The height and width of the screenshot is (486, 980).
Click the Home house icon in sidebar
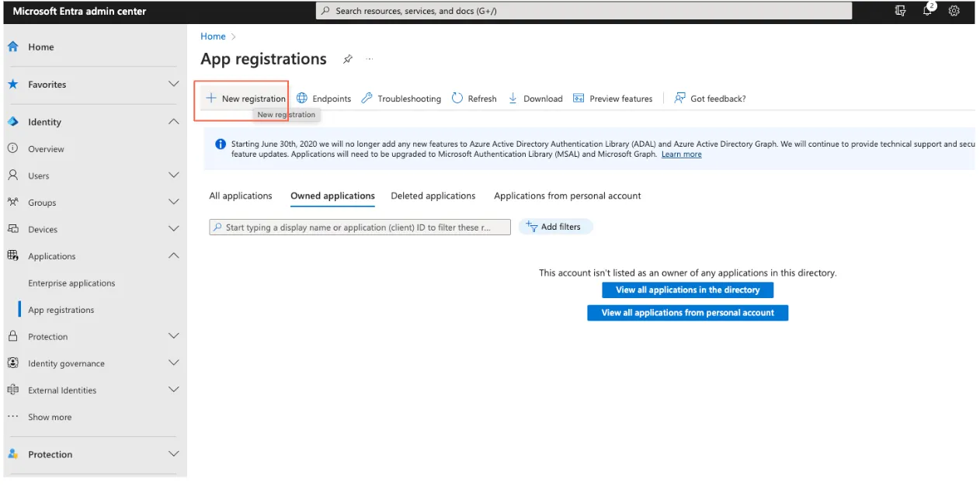tap(12, 47)
